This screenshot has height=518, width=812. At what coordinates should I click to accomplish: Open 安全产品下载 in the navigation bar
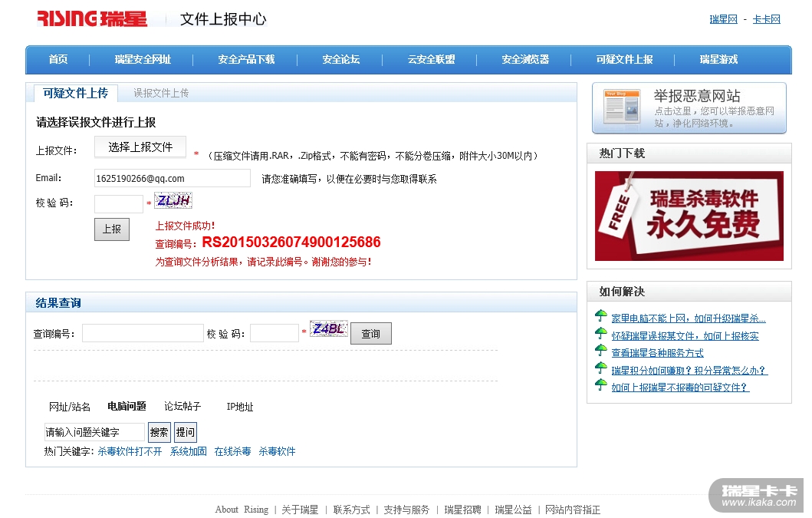246,60
